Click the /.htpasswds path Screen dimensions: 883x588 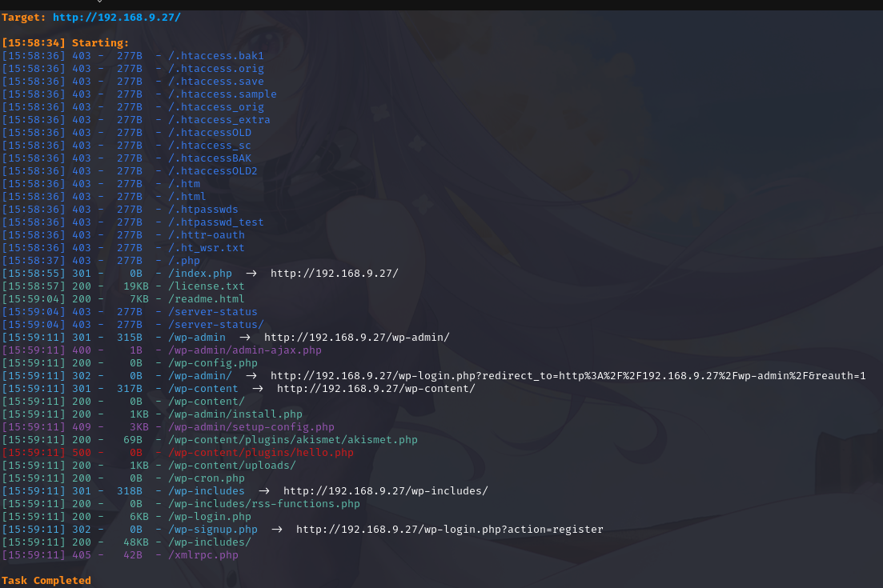[x=203, y=210]
